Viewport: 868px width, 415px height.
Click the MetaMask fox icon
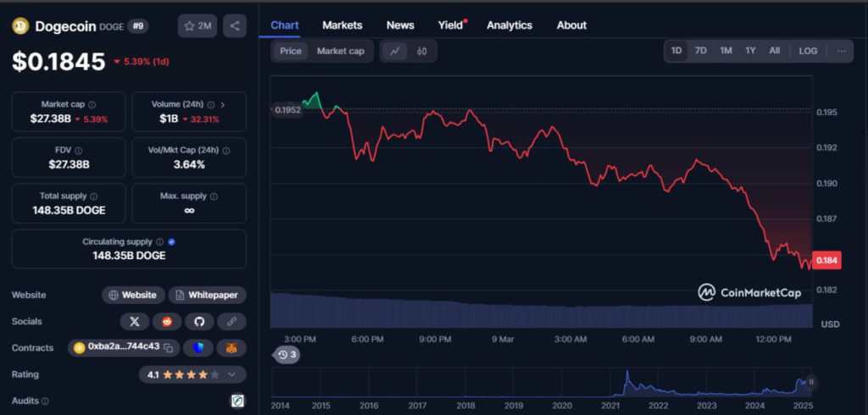tap(231, 347)
